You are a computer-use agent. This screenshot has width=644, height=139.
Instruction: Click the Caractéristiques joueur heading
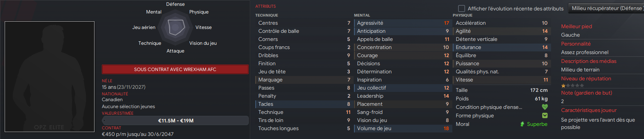[x=589, y=110]
